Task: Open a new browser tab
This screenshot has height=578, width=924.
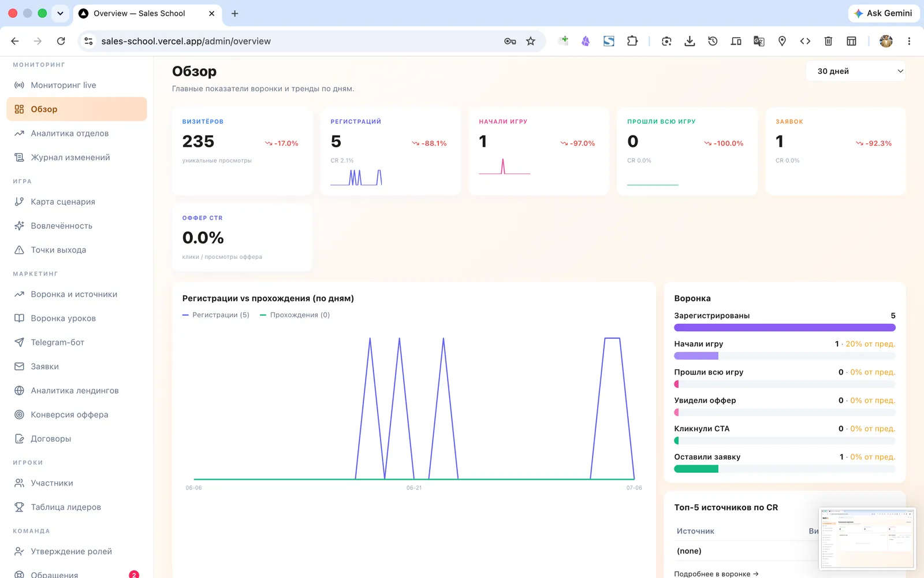Action: pyautogui.click(x=234, y=13)
